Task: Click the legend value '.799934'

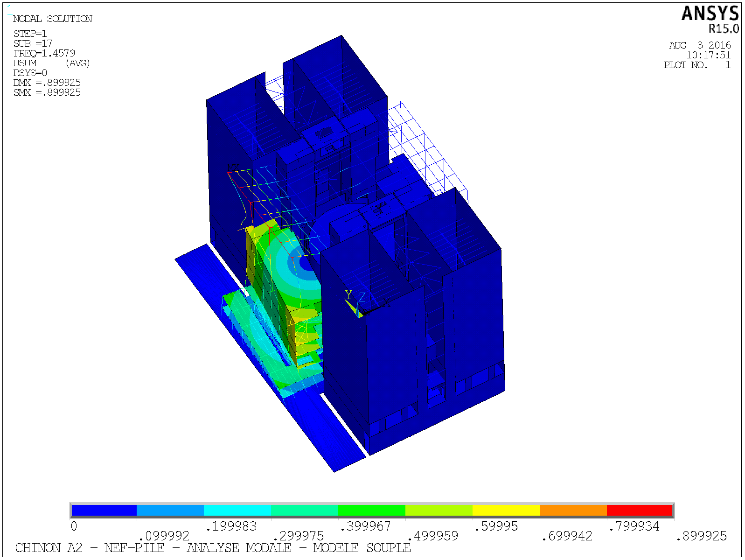Action: point(634,526)
